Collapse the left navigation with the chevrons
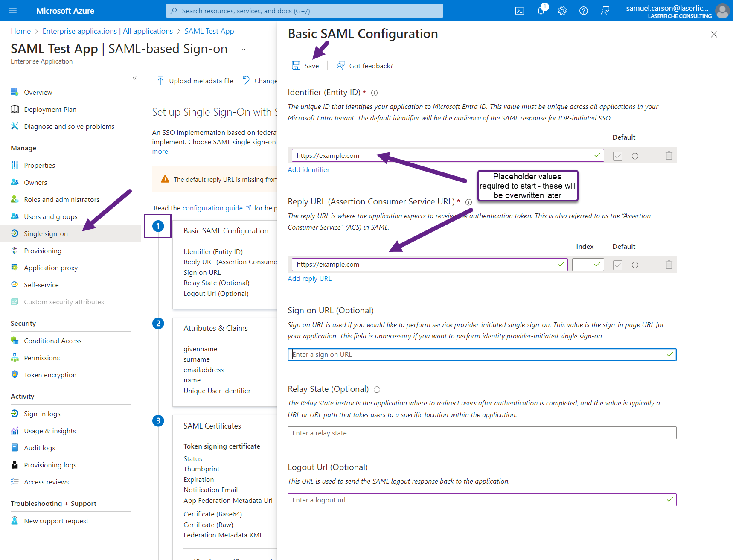This screenshot has height=560, width=733. point(135,78)
